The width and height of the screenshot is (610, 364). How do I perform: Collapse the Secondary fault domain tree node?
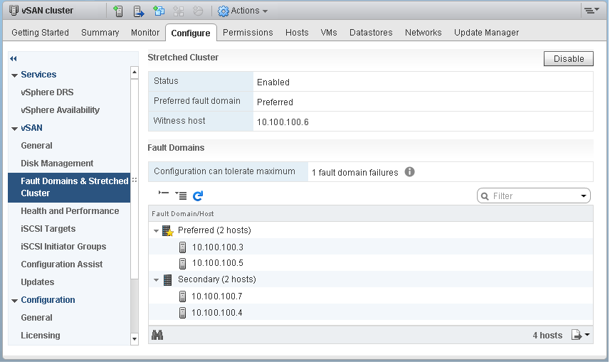tap(156, 280)
